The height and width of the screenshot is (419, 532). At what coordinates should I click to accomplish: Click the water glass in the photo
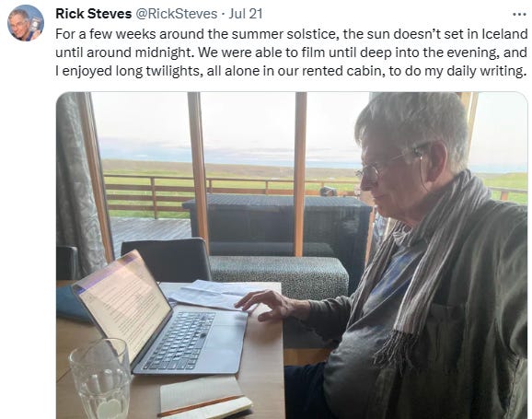point(100,379)
